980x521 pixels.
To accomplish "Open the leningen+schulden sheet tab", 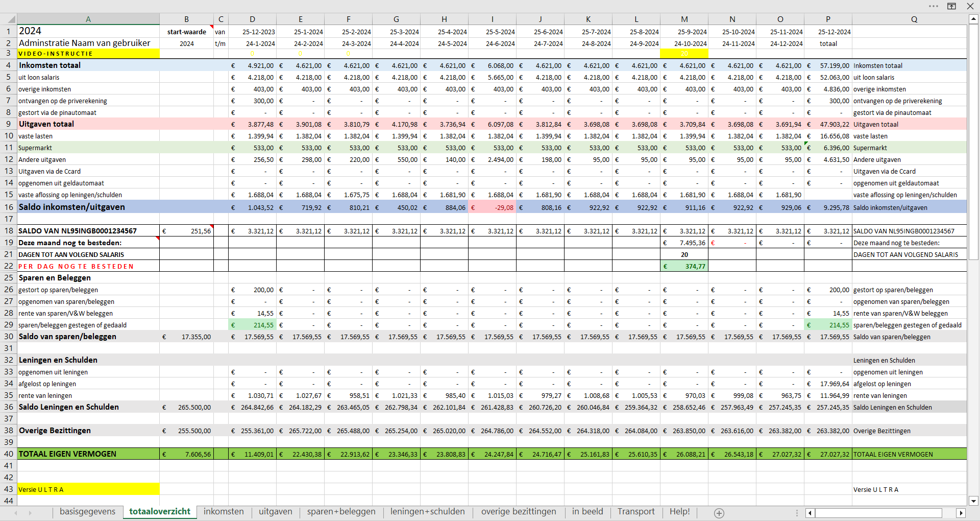I will 427,512.
